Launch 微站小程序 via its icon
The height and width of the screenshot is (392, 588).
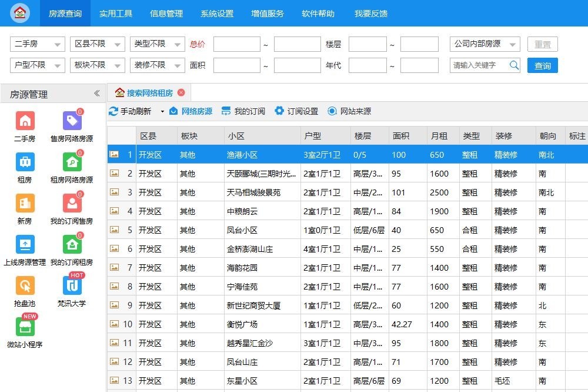tap(24, 327)
